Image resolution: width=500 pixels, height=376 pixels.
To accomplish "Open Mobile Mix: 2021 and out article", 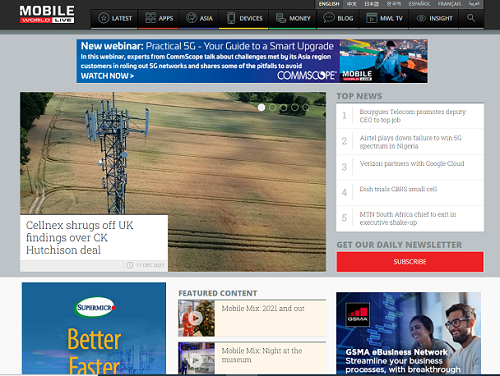I will point(263,308).
